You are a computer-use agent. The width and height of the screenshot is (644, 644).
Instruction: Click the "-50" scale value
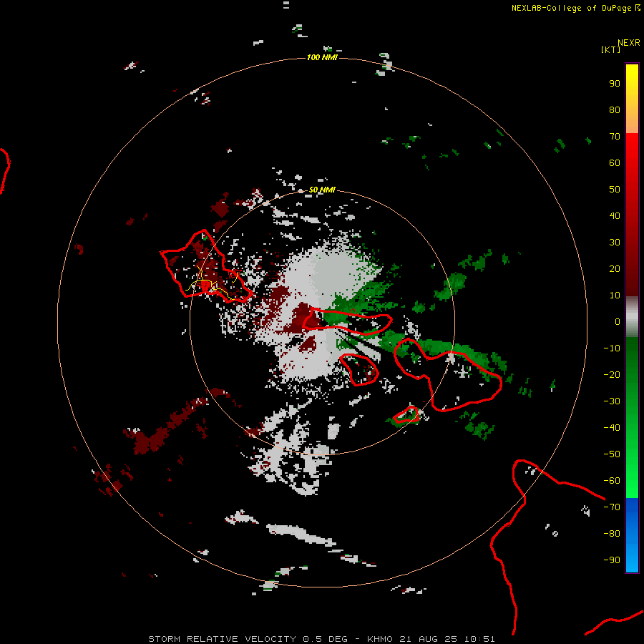pos(612,454)
